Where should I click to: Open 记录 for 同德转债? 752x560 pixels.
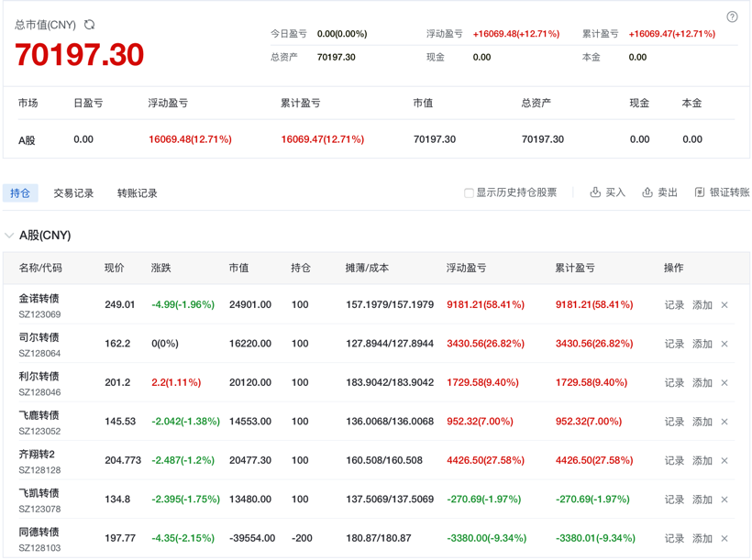(x=674, y=539)
